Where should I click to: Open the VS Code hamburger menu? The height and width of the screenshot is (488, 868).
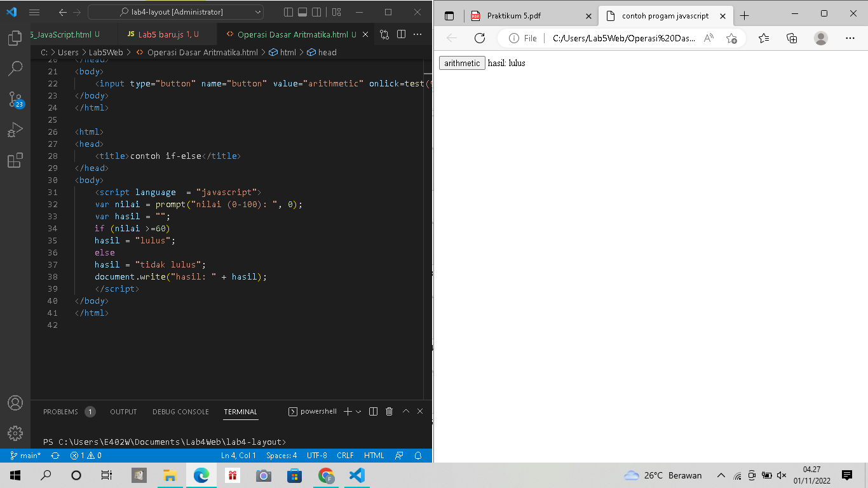[x=34, y=12]
